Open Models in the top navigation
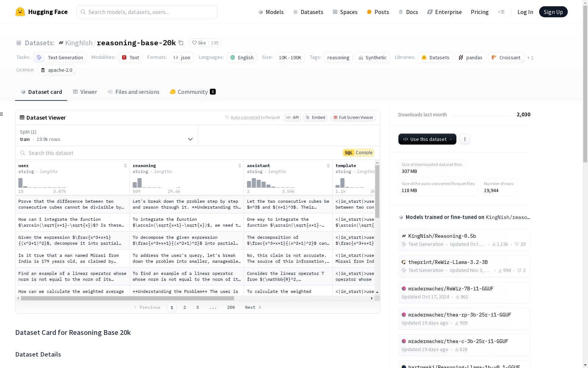The image size is (588, 368). point(271,12)
